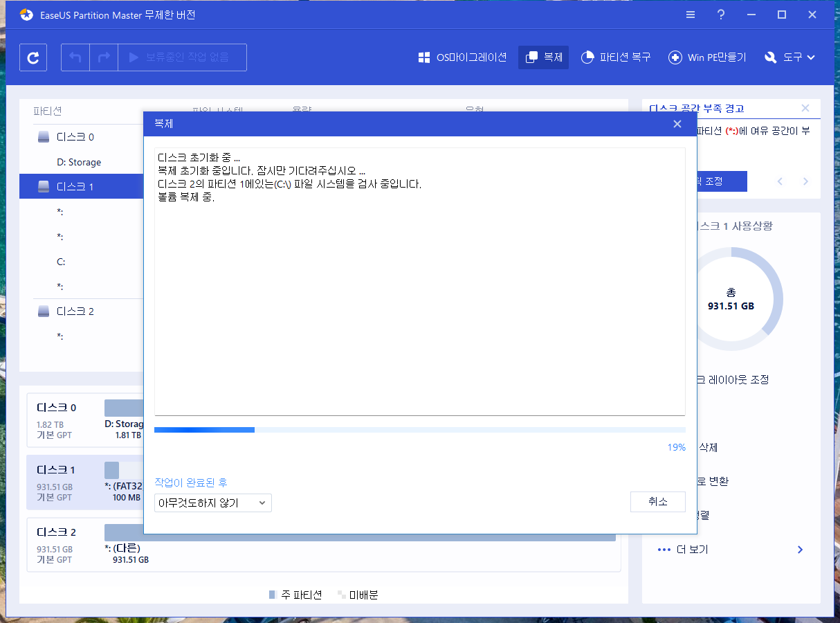
Task: Click the pending operations play button
Action: [x=183, y=57]
